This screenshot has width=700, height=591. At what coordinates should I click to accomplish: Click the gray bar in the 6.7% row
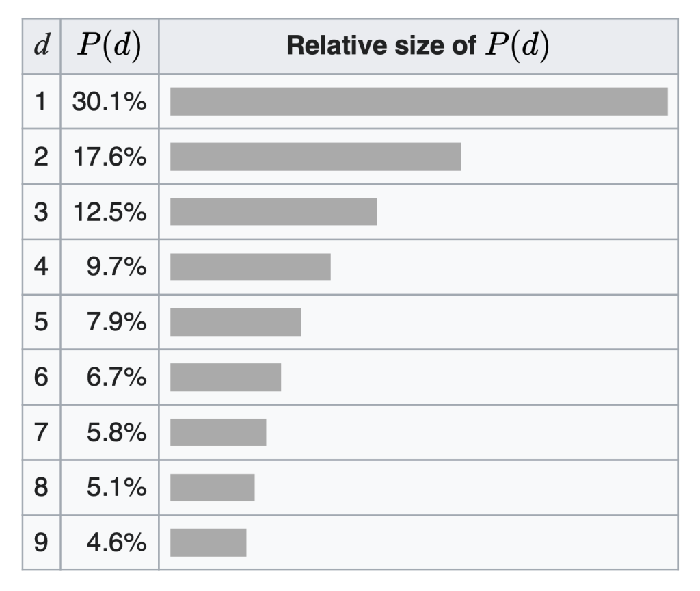click(x=226, y=378)
